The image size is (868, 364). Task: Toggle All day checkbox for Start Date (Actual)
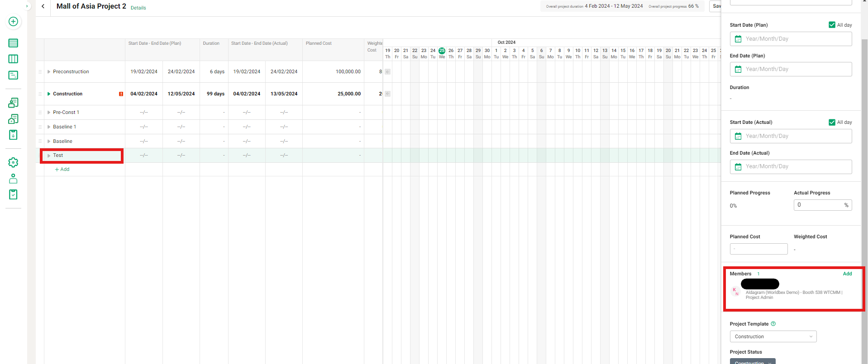click(x=832, y=122)
